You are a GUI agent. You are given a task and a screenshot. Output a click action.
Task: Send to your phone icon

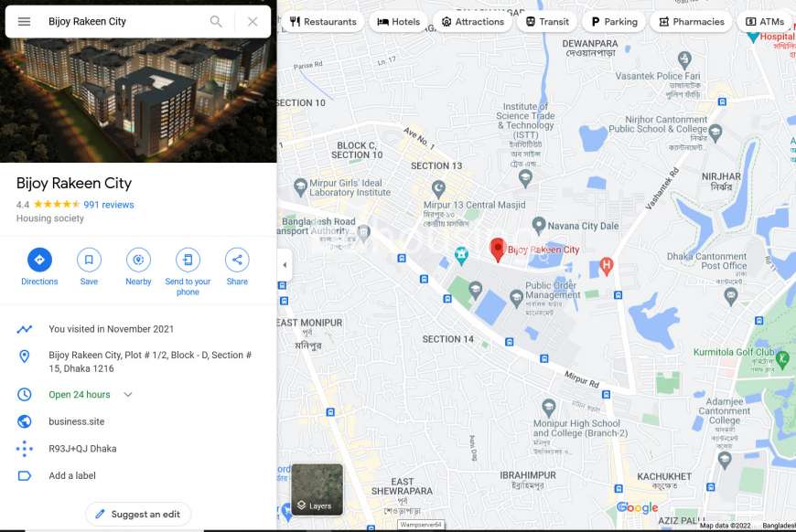188,260
